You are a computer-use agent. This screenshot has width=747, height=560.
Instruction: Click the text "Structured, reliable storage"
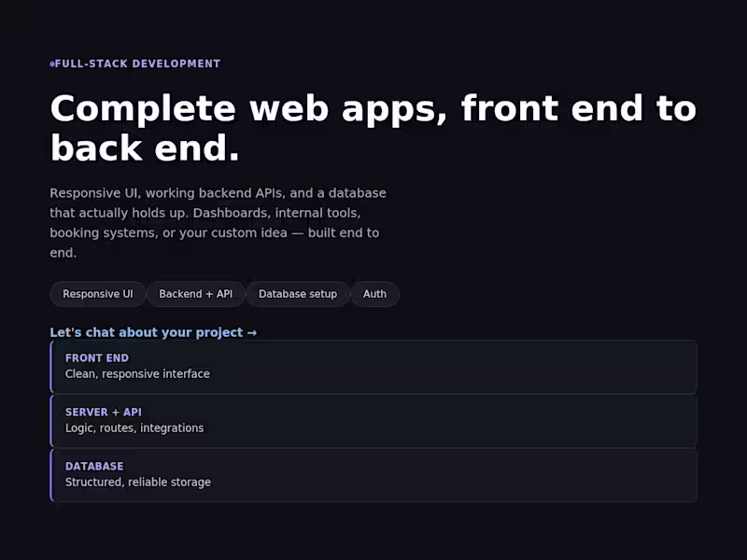pos(138,482)
